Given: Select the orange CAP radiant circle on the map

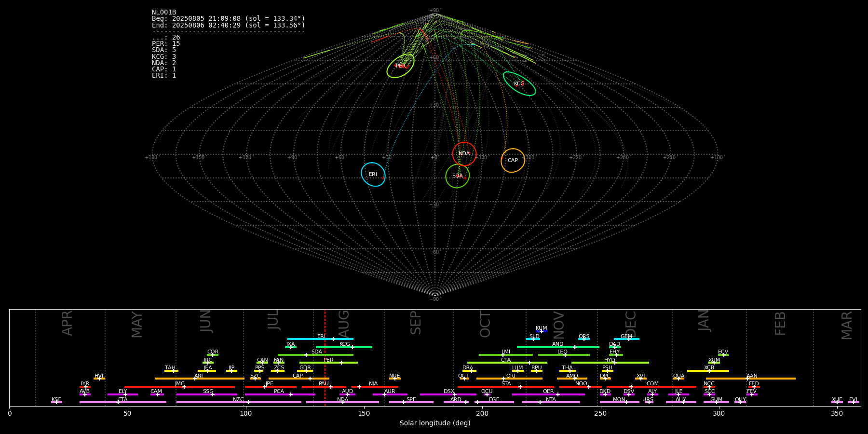Looking at the screenshot, I should (x=513, y=160).
